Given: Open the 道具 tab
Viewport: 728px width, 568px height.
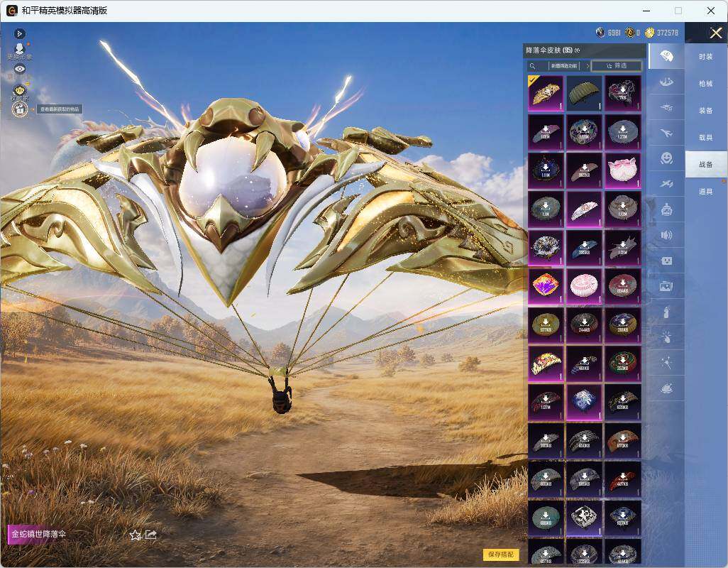Looking at the screenshot, I should tap(706, 192).
